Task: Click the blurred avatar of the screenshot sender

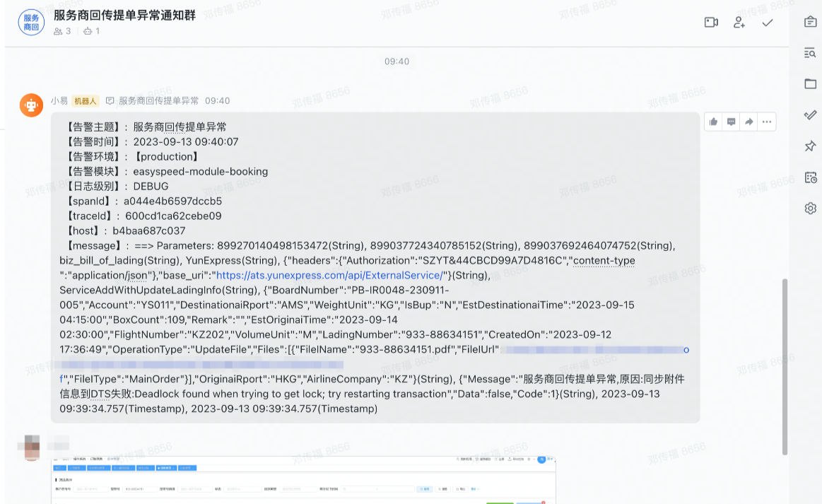Action: 32,447
